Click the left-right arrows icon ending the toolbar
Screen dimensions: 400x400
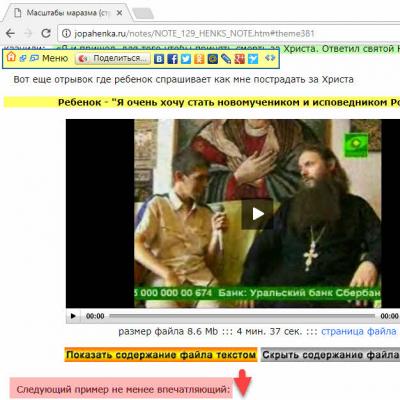(270, 58)
